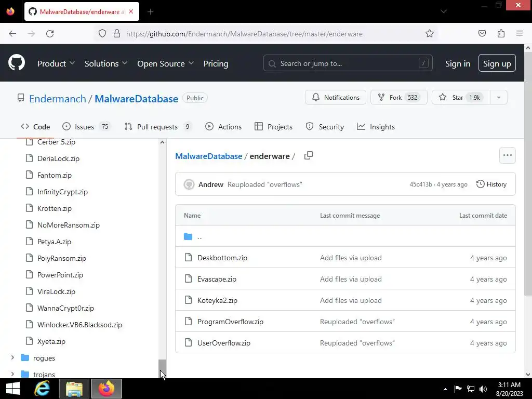Open the Code tab
Image resolution: width=532 pixels, height=399 pixels.
35,127
